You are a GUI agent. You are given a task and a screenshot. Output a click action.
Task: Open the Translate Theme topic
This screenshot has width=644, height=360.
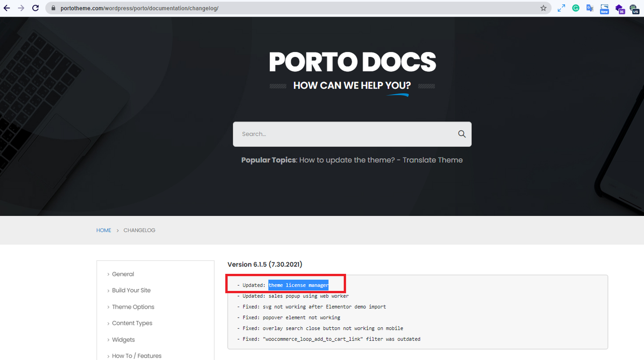pos(433,160)
